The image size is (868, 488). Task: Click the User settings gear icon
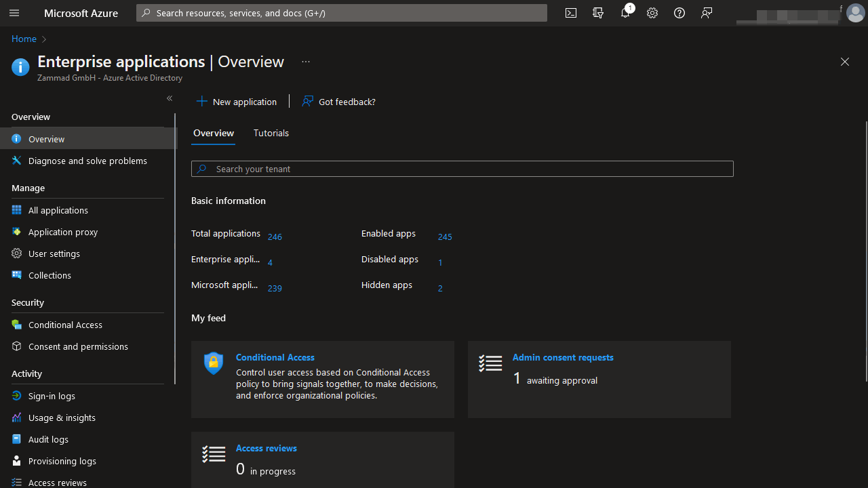pos(17,253)
